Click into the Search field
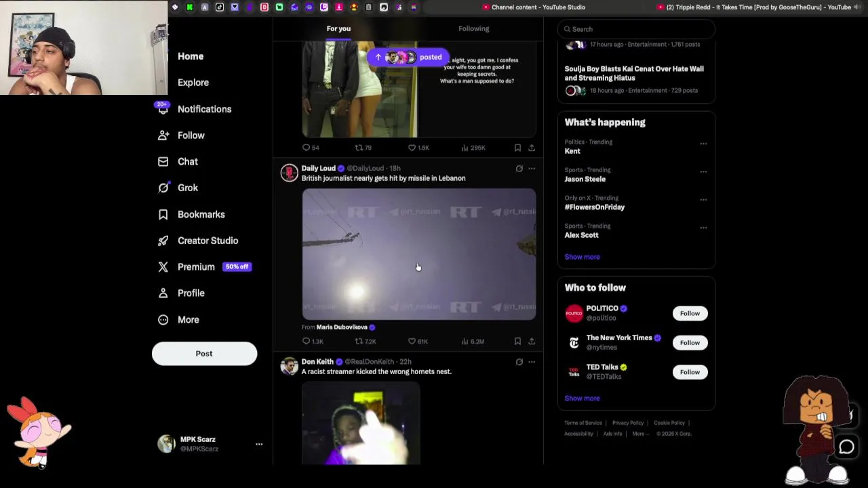 (x=636, y=29)
